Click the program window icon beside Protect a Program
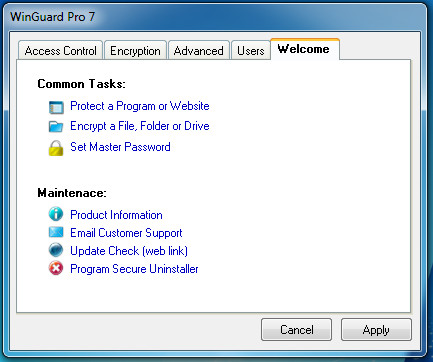Viewport: 433px width, 362px height. 56,107
